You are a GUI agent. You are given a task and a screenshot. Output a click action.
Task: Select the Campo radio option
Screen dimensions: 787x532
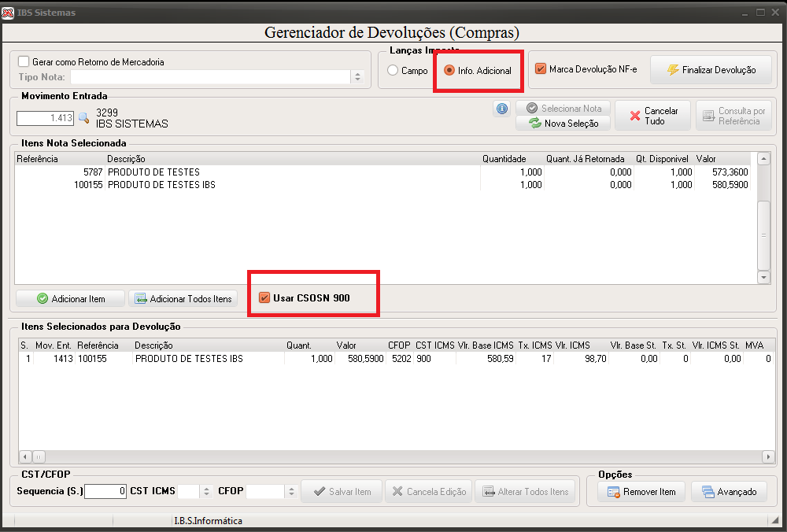pyautogui.click(x=393, y=70)
